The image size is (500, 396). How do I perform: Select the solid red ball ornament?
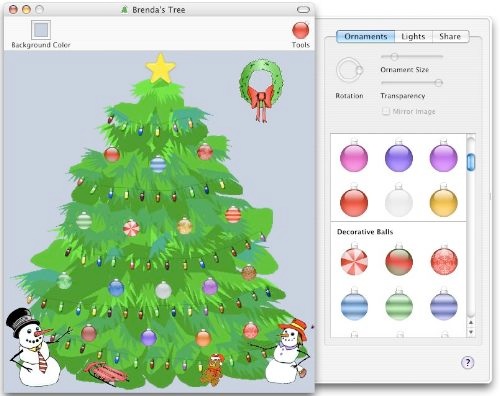point(354,201)
